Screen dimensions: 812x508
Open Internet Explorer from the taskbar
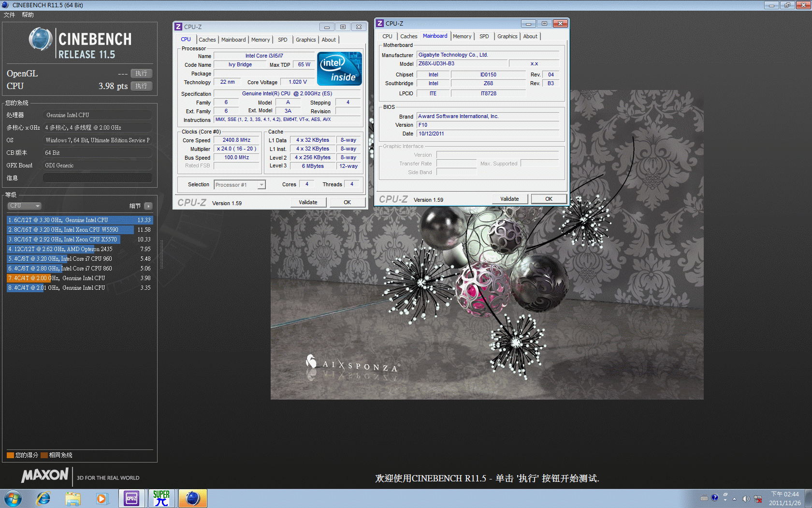tap(43, 498)
